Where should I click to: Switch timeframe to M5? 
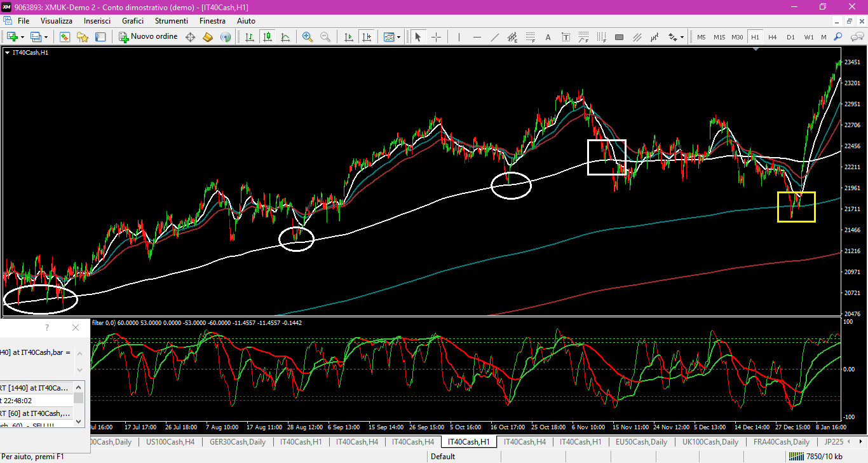[x=702, y=37]
